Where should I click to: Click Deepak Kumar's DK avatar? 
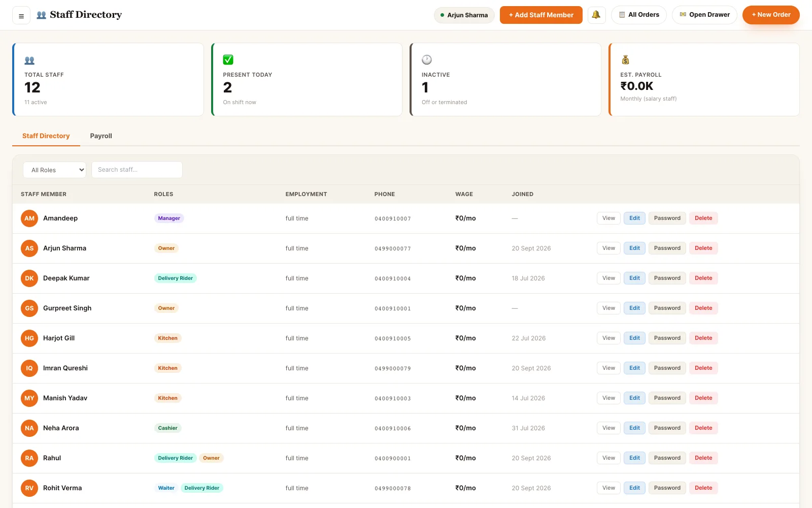pyautogui.click(x=29, y=278)
